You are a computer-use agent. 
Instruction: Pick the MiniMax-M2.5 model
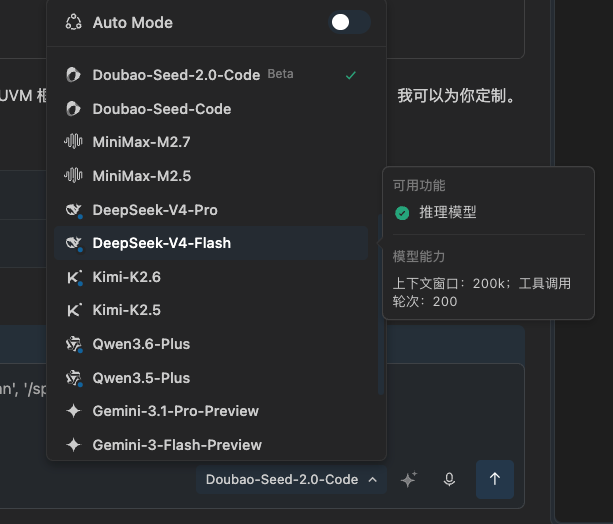pos(211,176)
